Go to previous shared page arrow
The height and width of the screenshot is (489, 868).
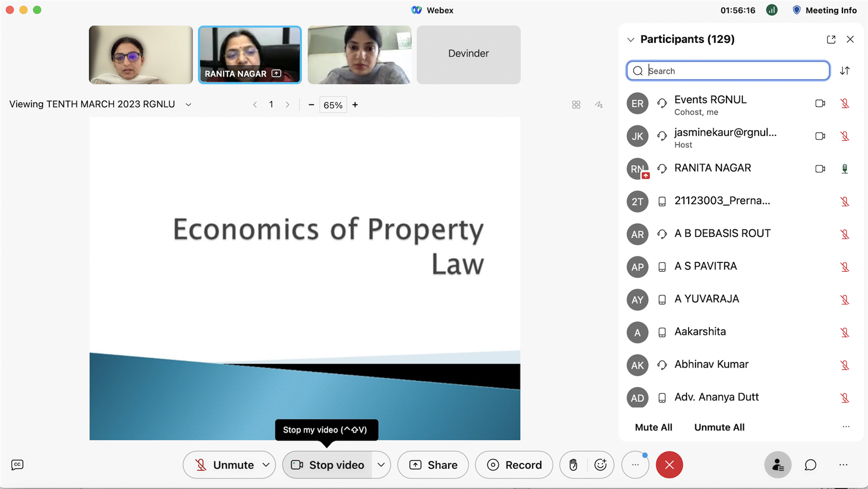click(x=255, y=105)
